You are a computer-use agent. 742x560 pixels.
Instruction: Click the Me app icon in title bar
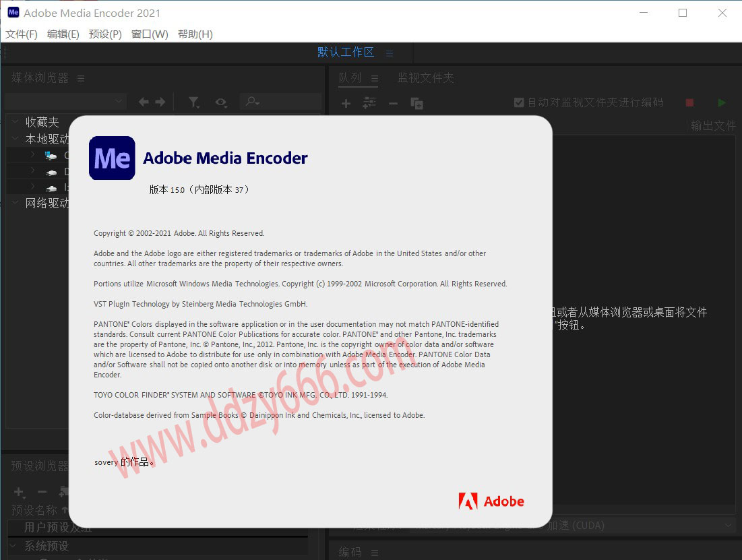pos(13,12)
